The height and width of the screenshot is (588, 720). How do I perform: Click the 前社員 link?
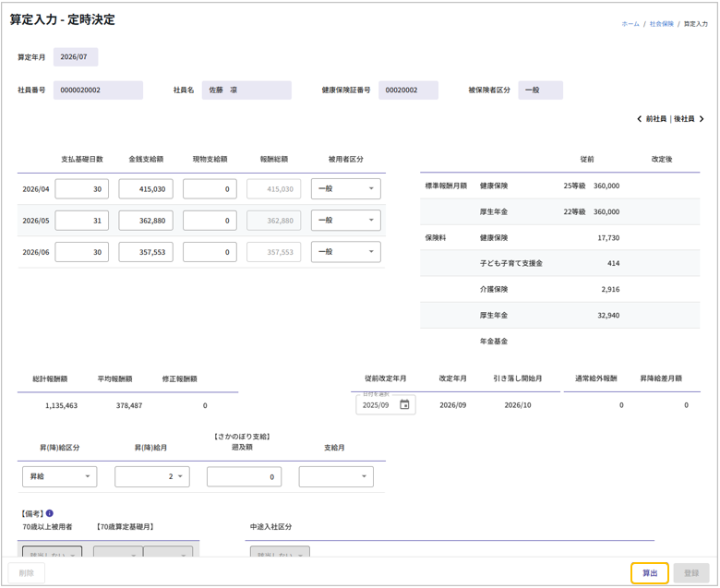point(655,119)
